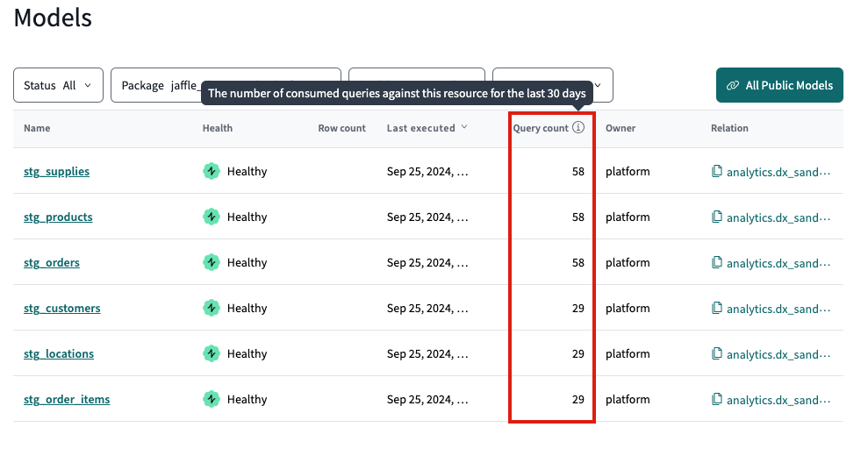Click the Name column header

37,128
